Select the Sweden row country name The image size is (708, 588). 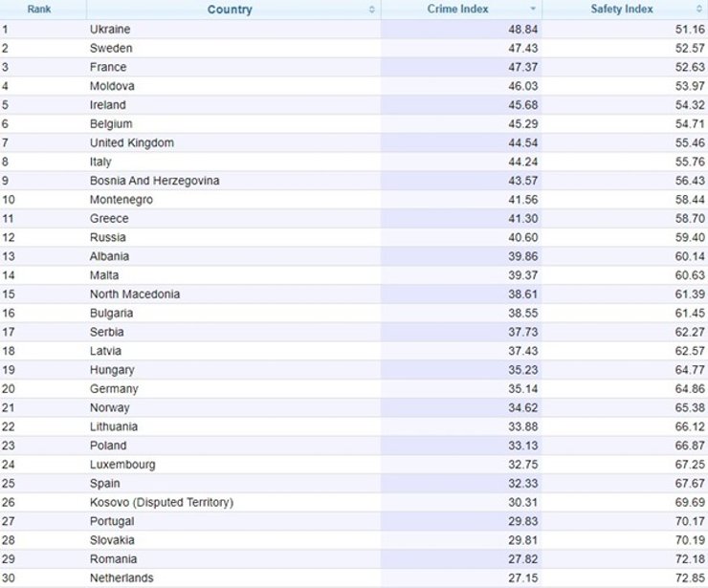[111, 49]
